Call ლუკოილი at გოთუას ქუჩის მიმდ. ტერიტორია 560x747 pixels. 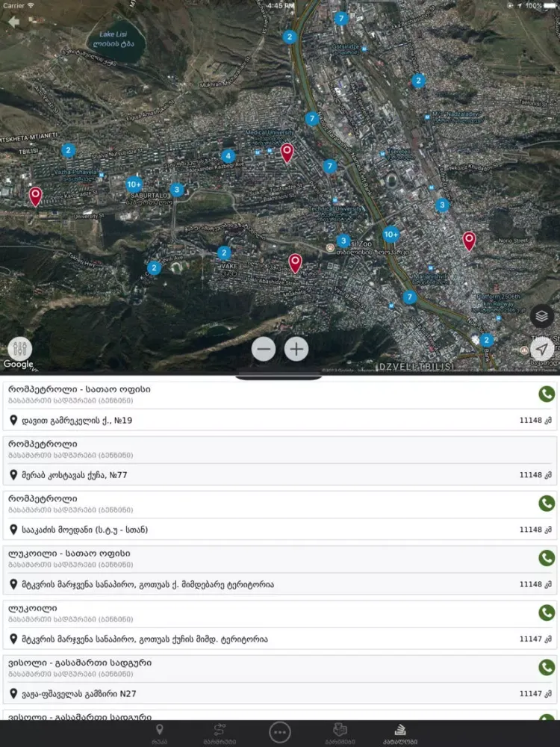(x=547, y=613)
